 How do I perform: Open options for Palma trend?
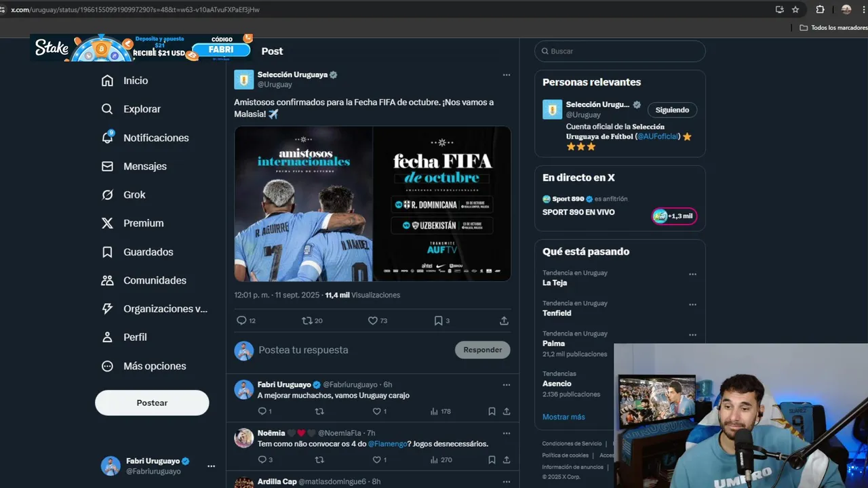coord(692,335)
